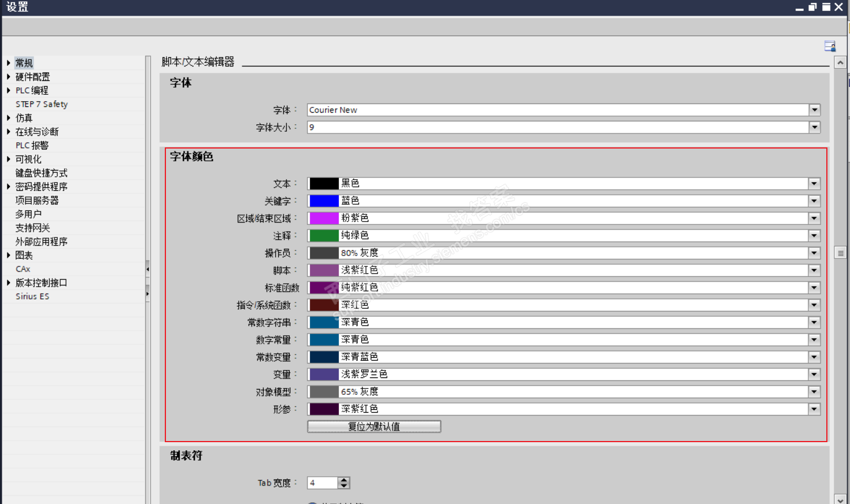850x504 pixels.
Task: Select the CAx tree entry
Action: point(23,269)
